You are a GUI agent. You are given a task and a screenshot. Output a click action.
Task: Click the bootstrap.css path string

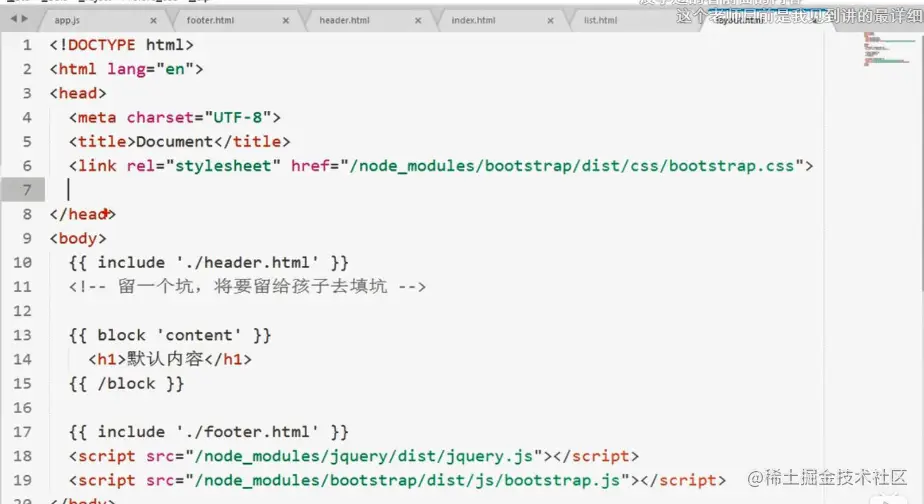(x=572, y=166)
